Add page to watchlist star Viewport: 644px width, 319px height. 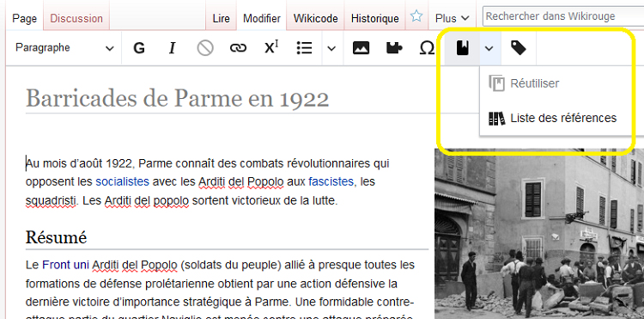tap(416, 16)
